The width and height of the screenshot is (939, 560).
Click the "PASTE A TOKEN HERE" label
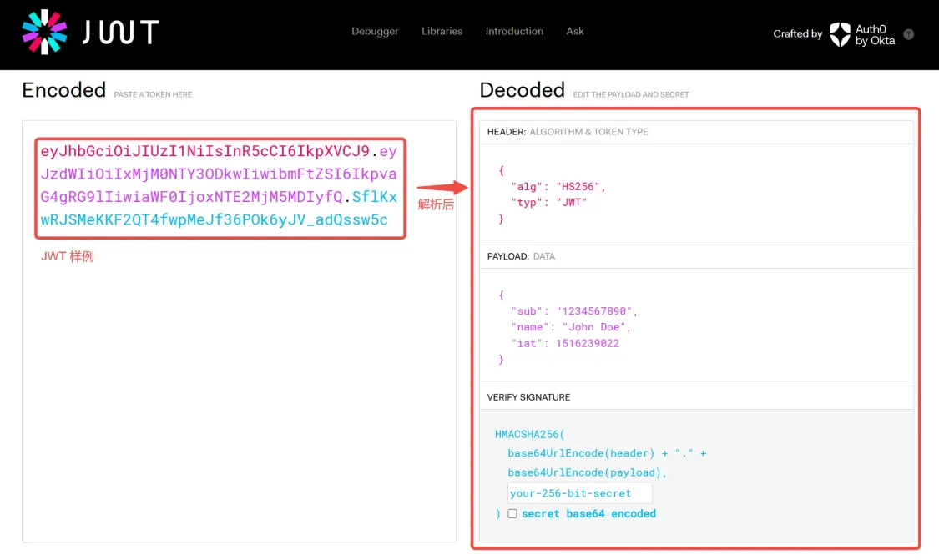coord(154,94)
